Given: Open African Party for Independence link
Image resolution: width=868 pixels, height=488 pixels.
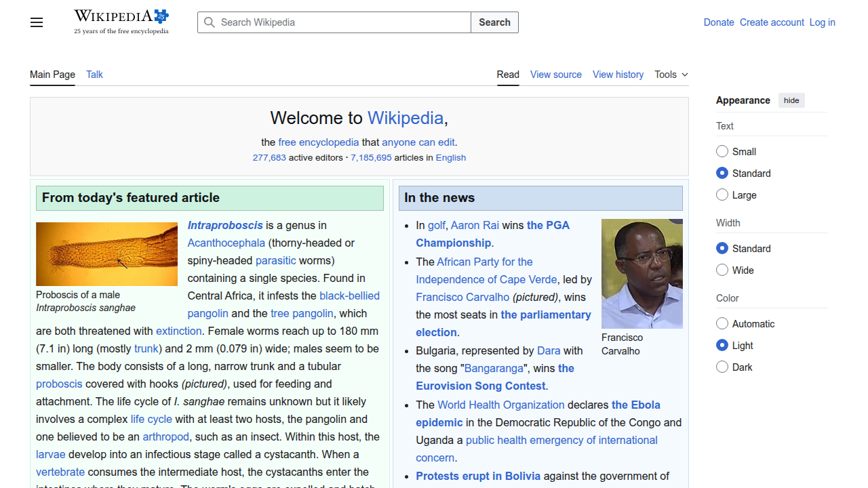Looking at the screenshot, I should pos(486,270).
